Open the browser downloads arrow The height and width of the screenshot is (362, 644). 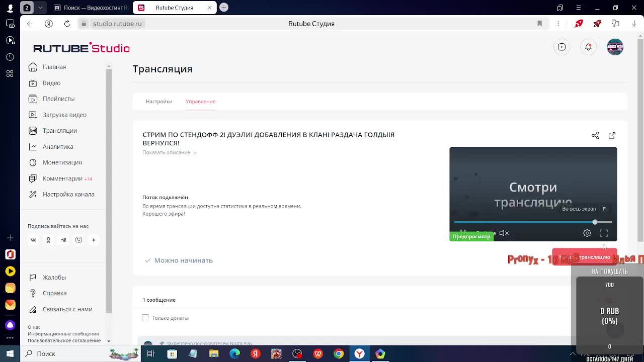634,24
